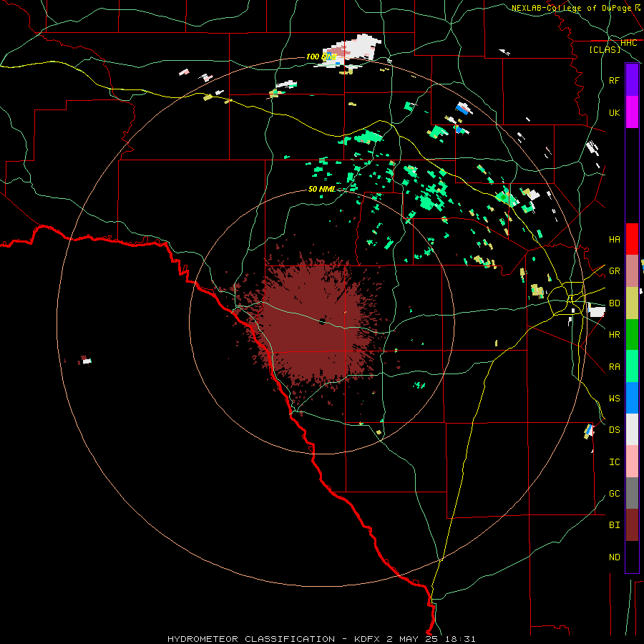Pick the RA bright green legend swatch

pos(632,366)
